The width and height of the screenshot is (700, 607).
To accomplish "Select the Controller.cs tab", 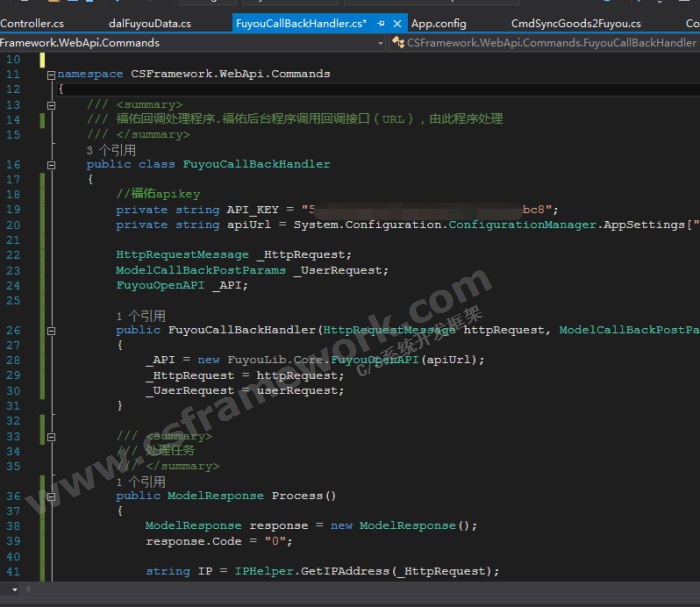I will click(32, 23).
